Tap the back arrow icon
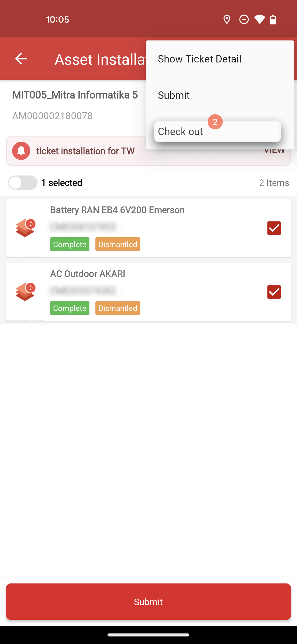 point(21,59)
